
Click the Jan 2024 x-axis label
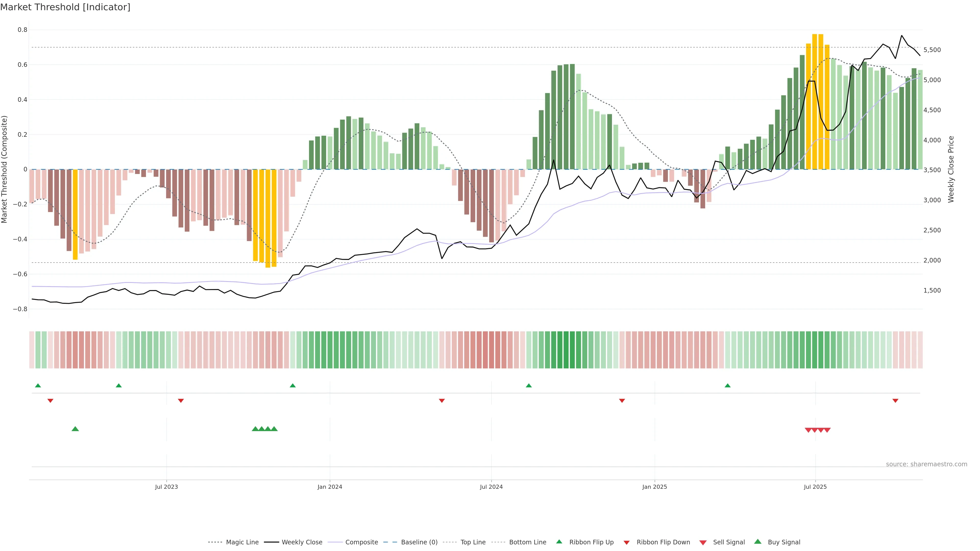pos(329,487)
